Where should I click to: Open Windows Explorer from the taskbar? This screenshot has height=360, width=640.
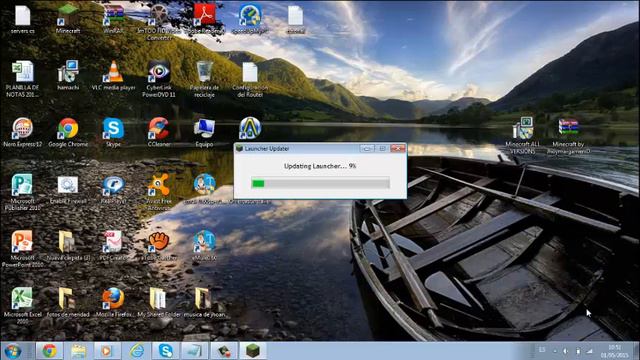click(x=78, y=351)
